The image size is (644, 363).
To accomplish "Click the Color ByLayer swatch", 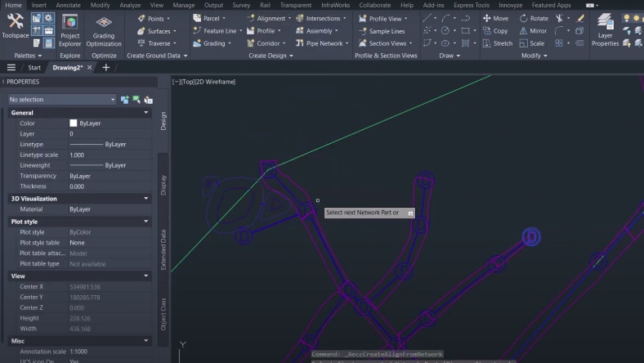I will pos(73,123).
